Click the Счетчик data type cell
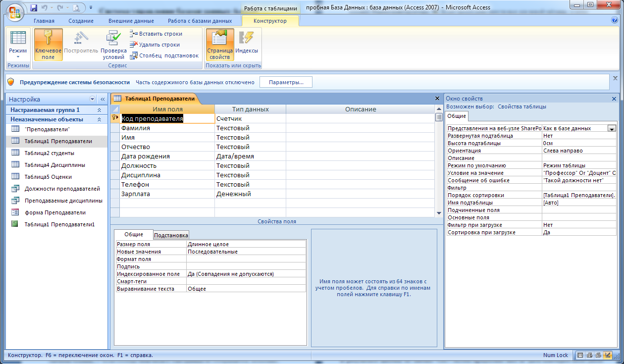Screen dimensions: 624x364 click(x=250, y=118)
